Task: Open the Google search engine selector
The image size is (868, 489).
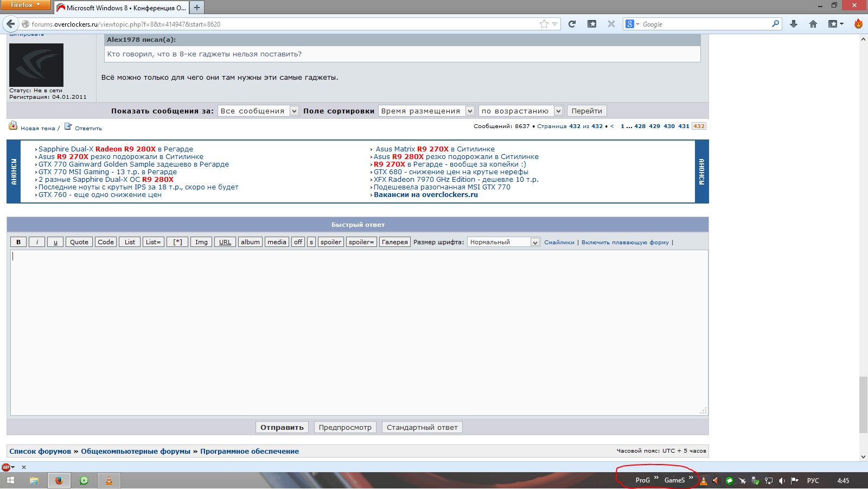Action: pos(632,24)
